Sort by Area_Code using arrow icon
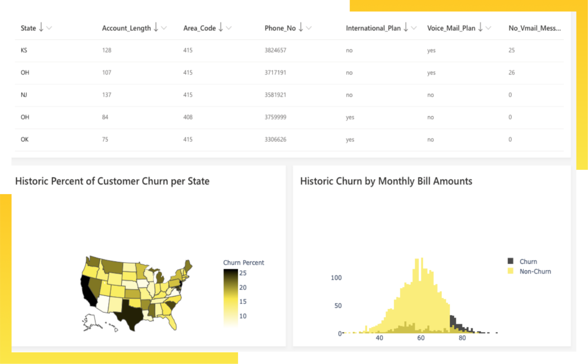 (x=221, y=28)
